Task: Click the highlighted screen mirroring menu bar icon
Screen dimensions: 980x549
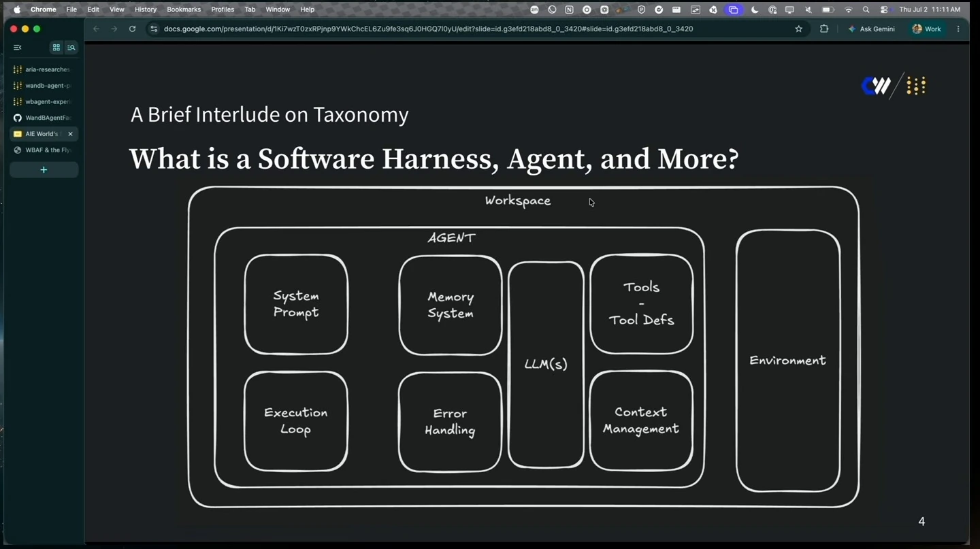Action: pyautogui.click(x=733, y=10)
